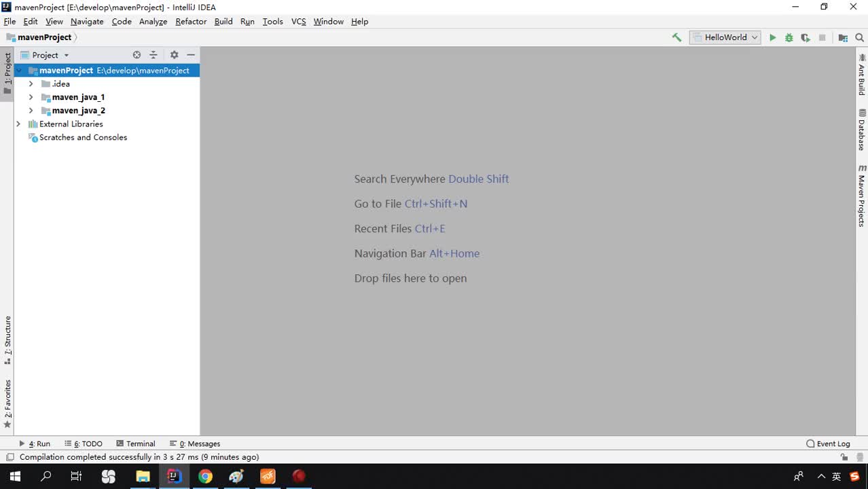The width and height of the screenshot is (868, 489).
Task: Open Project panel settings gear
Action: point(174,55)
